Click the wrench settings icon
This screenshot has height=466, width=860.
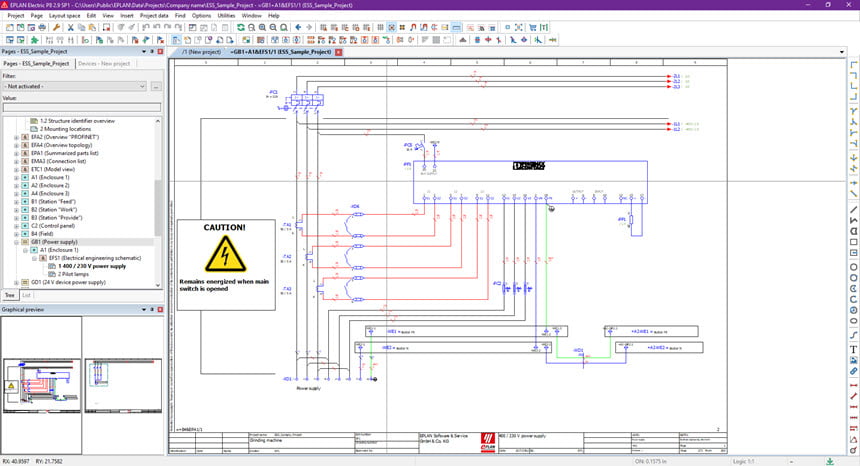[x=56, y=27]
